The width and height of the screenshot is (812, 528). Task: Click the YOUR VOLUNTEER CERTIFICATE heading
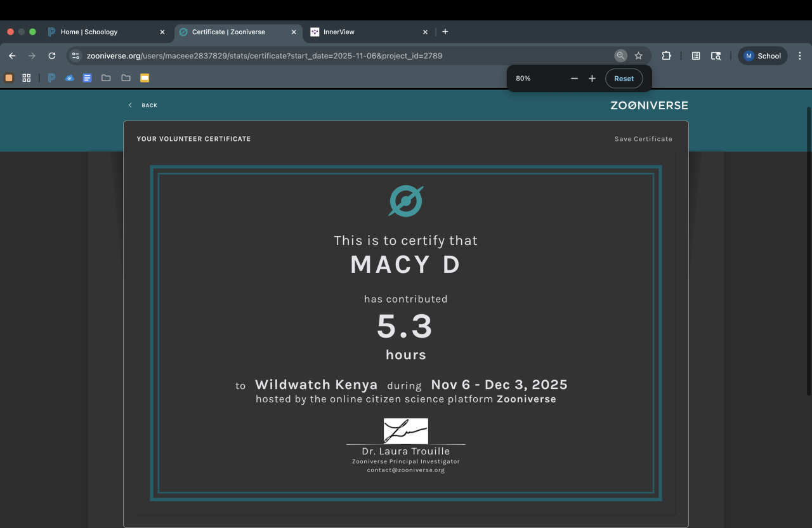[x=193, y=139]
